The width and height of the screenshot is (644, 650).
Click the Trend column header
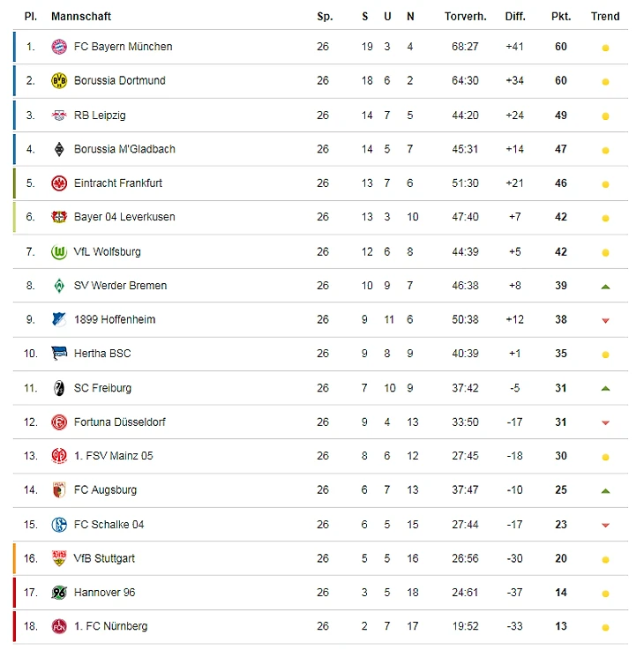click(605, 17)
